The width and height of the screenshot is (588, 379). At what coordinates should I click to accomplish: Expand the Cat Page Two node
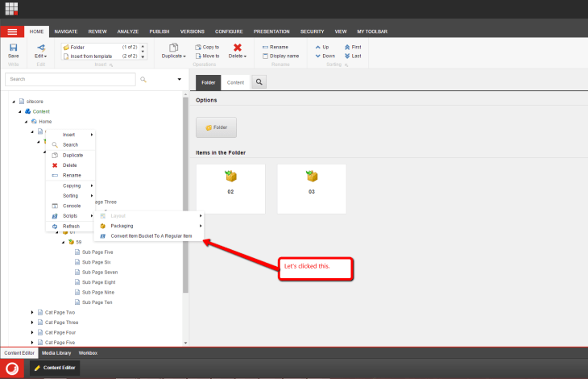coord(32,312)
